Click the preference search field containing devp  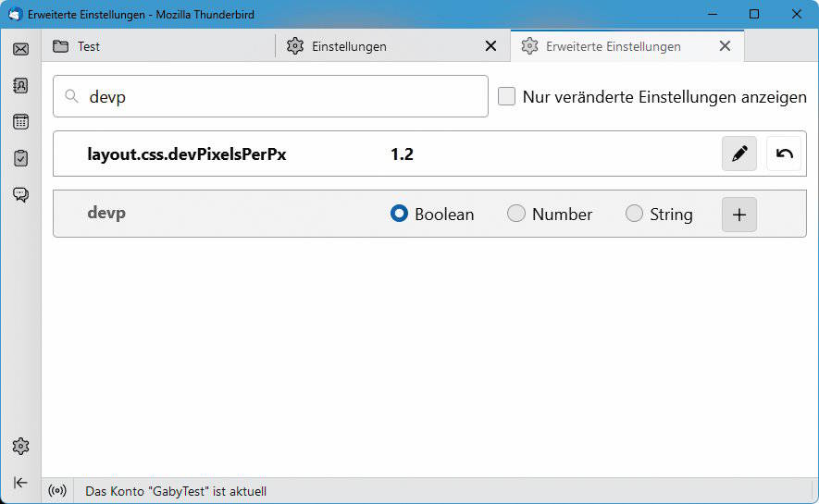click(278, 97)
